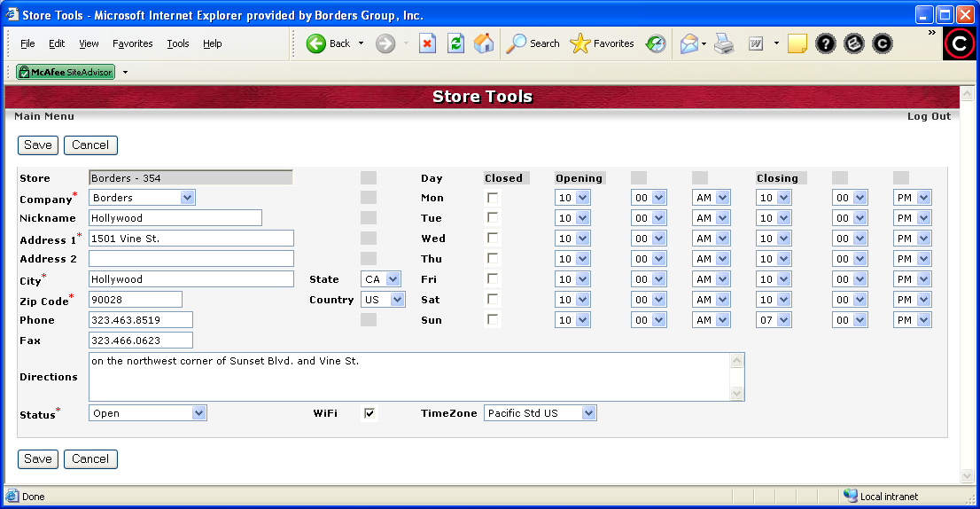Open Sunday closing hour dropdown showing 07
980x509 pixels.
pos(774,319)
